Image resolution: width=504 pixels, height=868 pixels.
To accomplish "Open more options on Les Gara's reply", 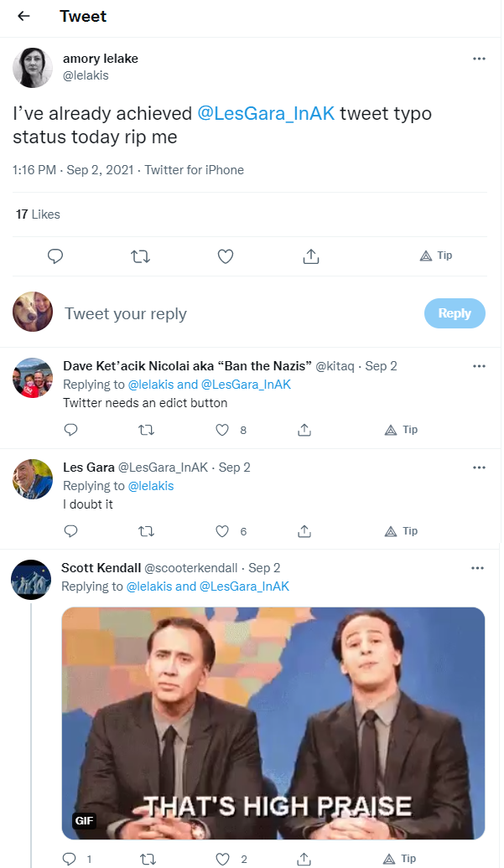I will 479,468.
